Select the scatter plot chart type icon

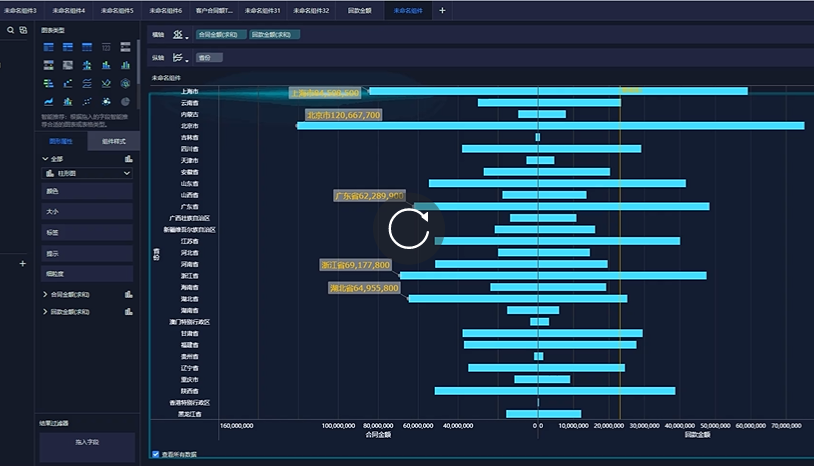[x=87, y=102]
